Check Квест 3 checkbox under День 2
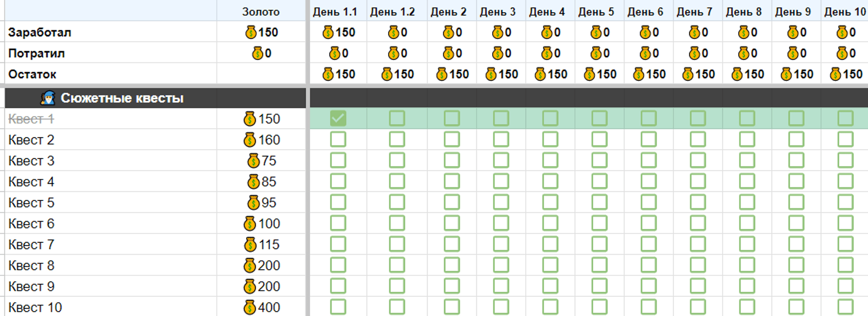 [452, 160]
